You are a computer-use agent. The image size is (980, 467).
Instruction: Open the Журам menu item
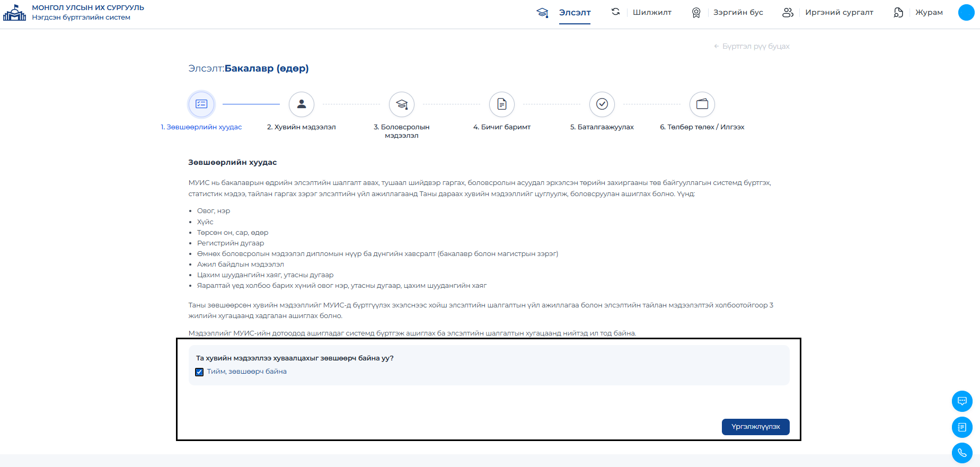coord(929,12)
